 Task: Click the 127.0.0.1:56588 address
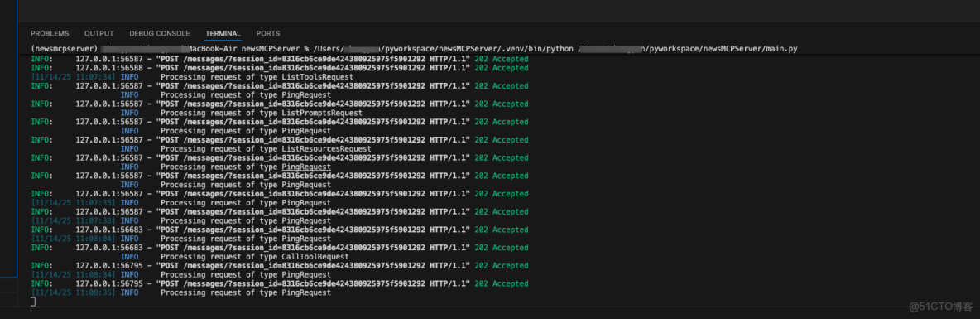pyautogui.click(x=109, y=68)
